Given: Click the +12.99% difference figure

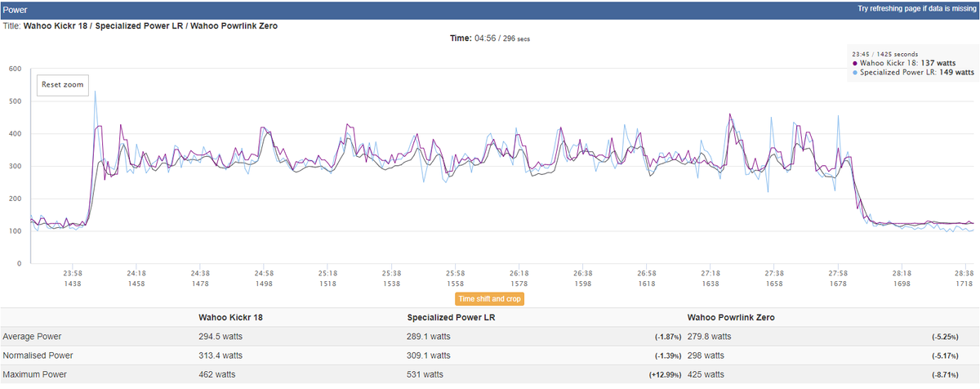Looking at the screenshot, I should [x=666, y=375].
